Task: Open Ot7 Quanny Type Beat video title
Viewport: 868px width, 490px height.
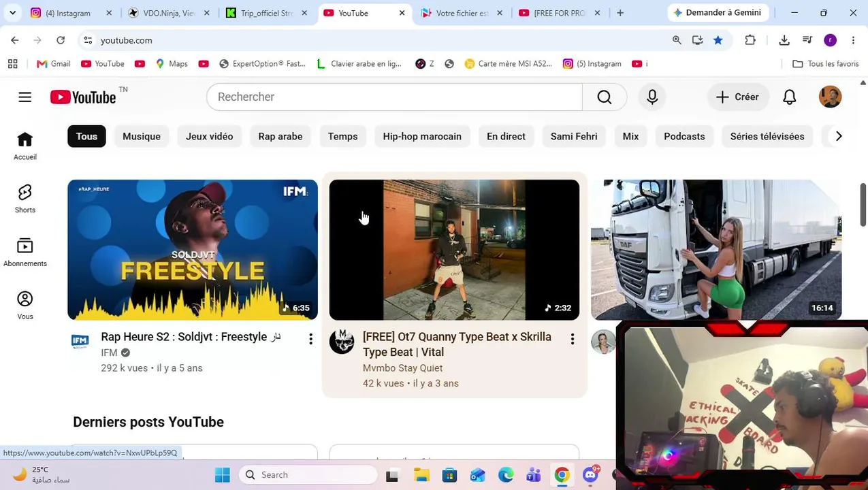Action: [x=457, y=344]
